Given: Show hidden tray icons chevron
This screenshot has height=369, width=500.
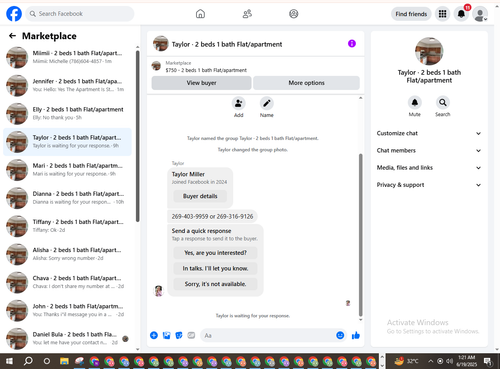Looking at the screenshot, I should click(x=431, y=361).
